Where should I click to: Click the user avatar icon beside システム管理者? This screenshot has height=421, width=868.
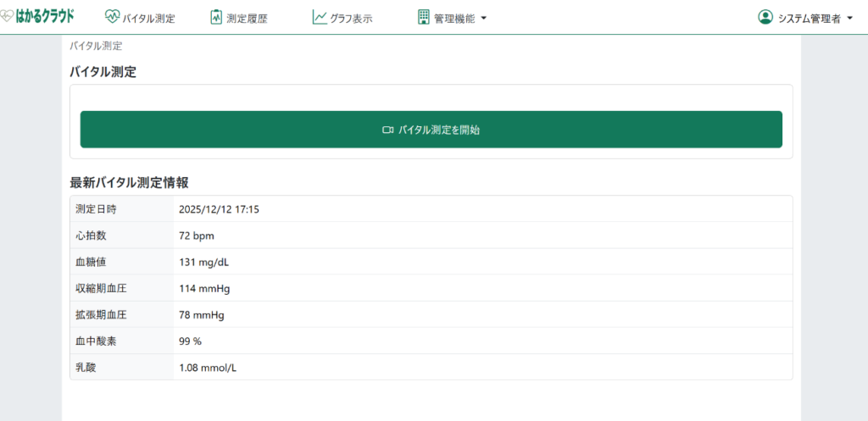click(765, 17)
